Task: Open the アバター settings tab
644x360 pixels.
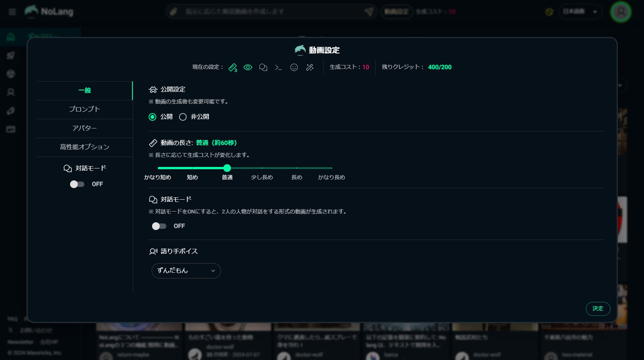Action: point(84,128)
